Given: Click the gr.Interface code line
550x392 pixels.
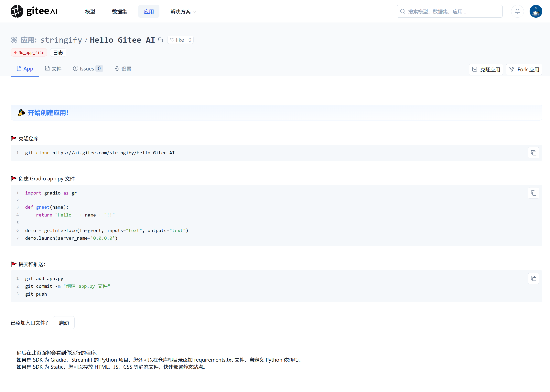Looking at the screenshot, I should [107, 230].
